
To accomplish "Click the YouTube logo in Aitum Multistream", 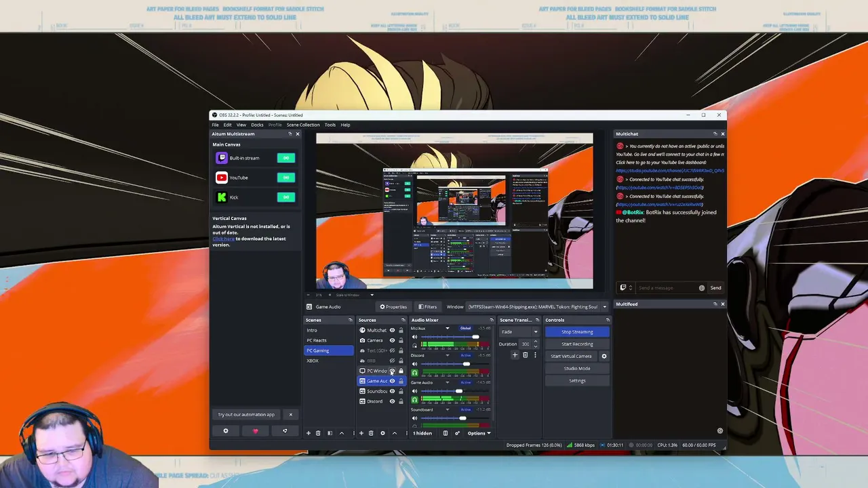I will [222, 178].
